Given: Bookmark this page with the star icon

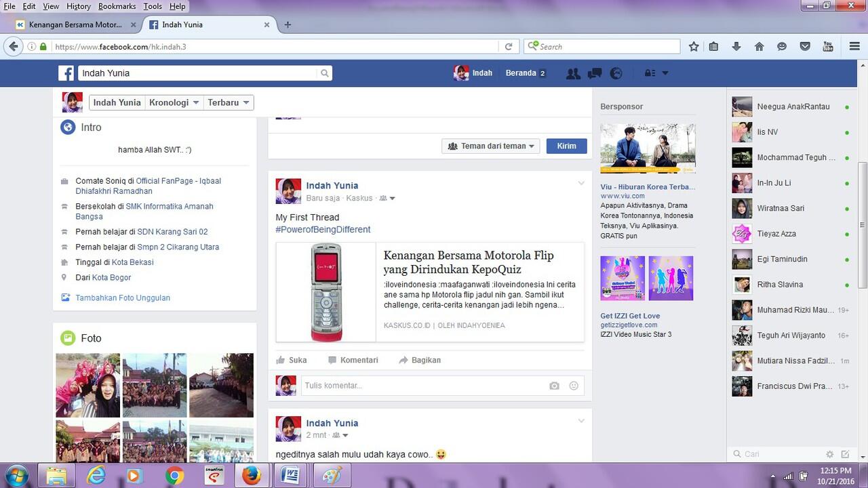Looking at the screenshot, I should (x=694, y=47).
